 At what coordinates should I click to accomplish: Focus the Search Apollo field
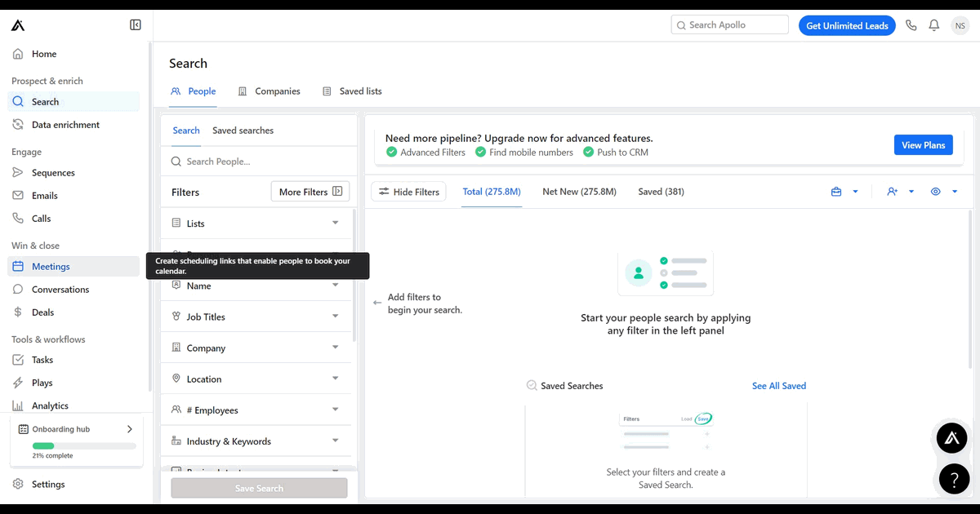tap(729, 25)
